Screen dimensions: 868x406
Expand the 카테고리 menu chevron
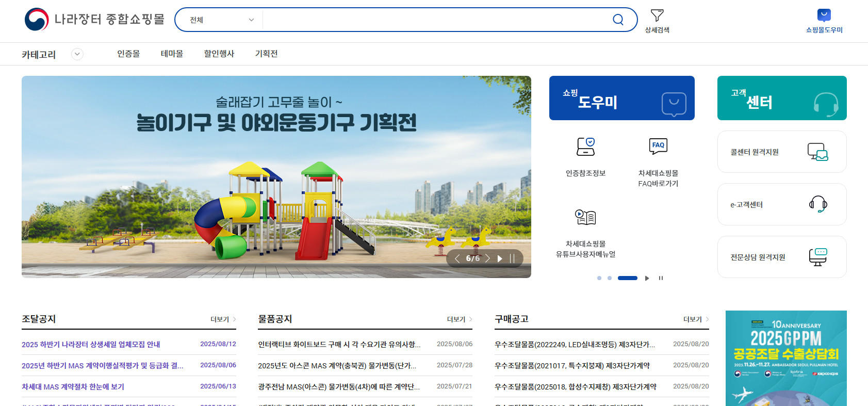tap(77, 54)
